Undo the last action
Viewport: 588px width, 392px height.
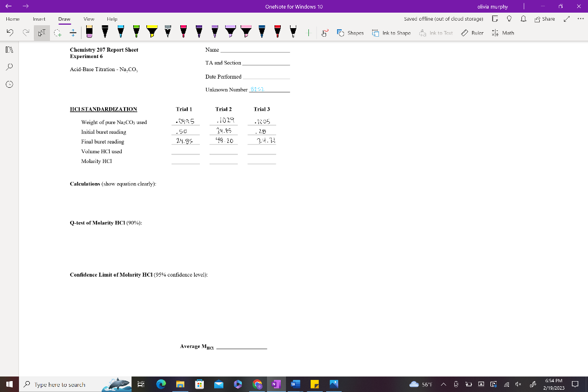(10, 33)
